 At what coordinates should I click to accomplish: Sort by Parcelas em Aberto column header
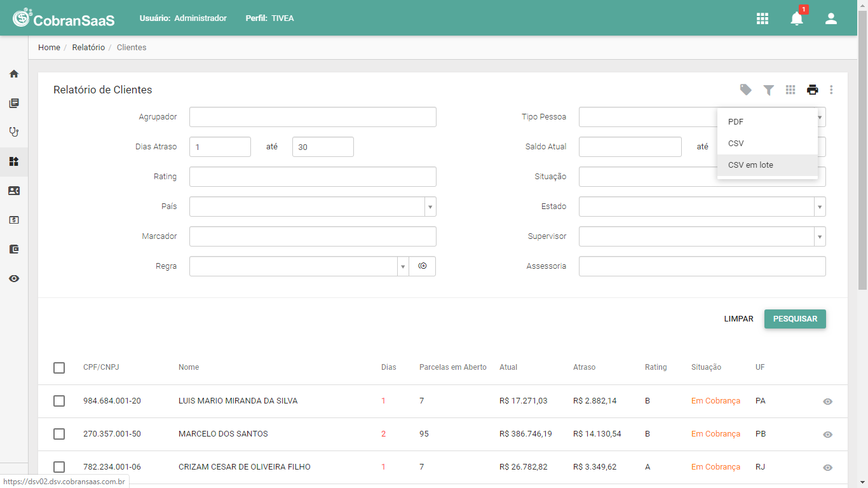(453, 367)
